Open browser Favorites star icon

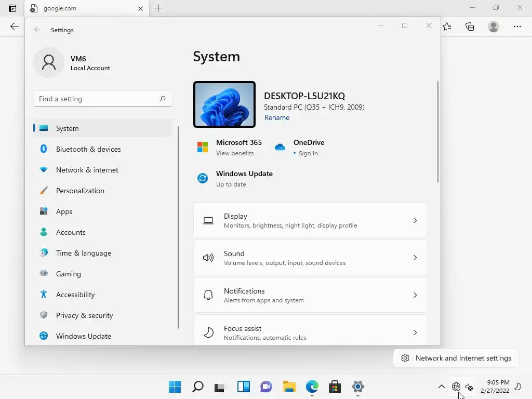pyautogui.click(x=447, y=26)
